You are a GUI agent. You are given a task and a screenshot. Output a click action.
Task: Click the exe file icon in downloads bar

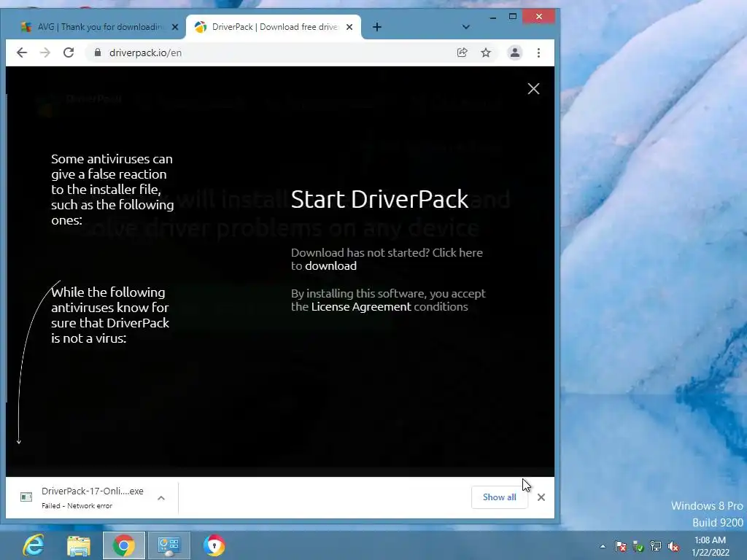click(26, 497)
